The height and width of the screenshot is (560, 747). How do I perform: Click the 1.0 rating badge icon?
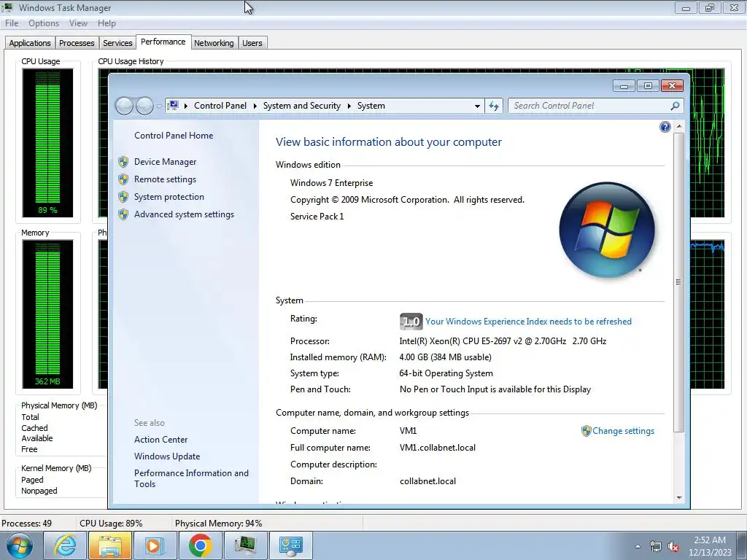(x=411, y=322)
